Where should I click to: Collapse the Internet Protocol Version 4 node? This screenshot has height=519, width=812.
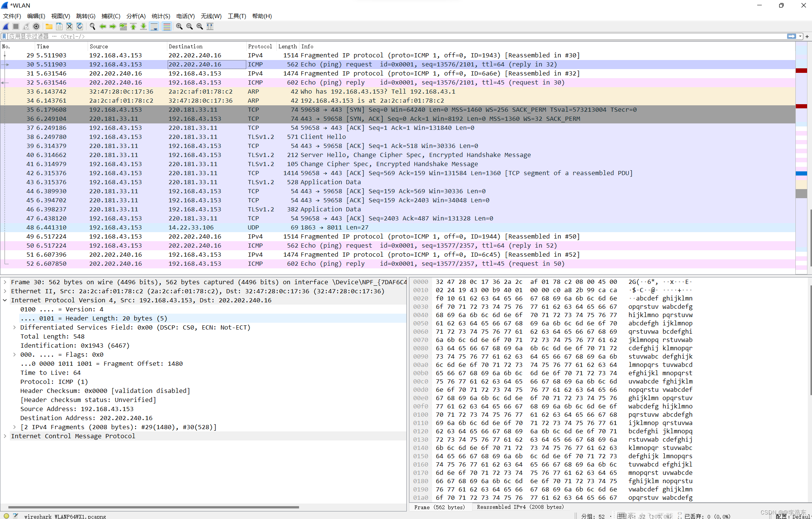[x=5, y=300]
